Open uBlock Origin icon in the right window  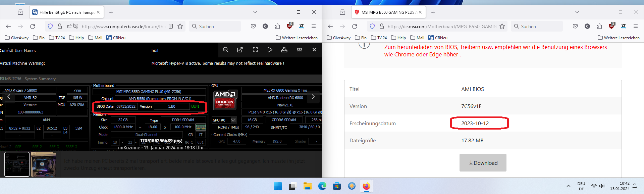pos(612,26)
